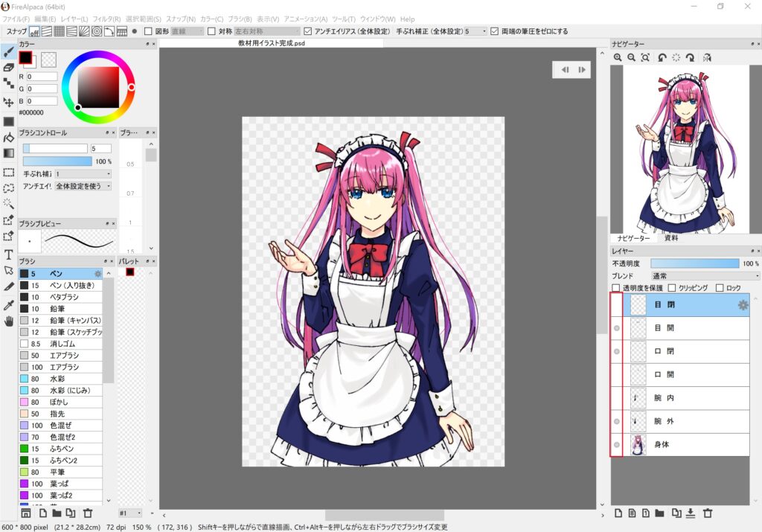Open the フィルタ(R) menu

pos(106,19)
